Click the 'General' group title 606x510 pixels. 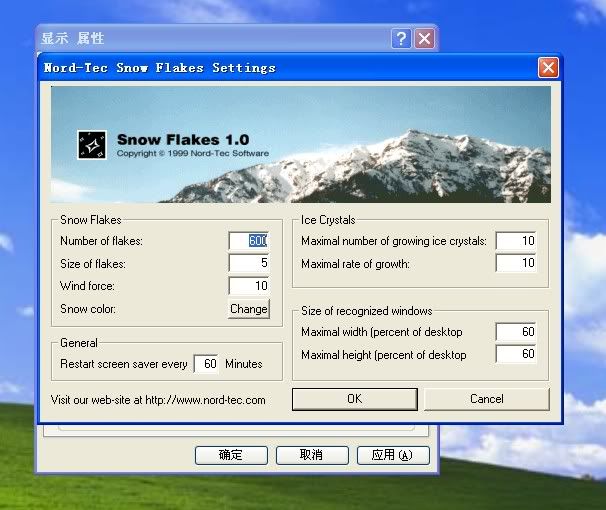(79, 343)
